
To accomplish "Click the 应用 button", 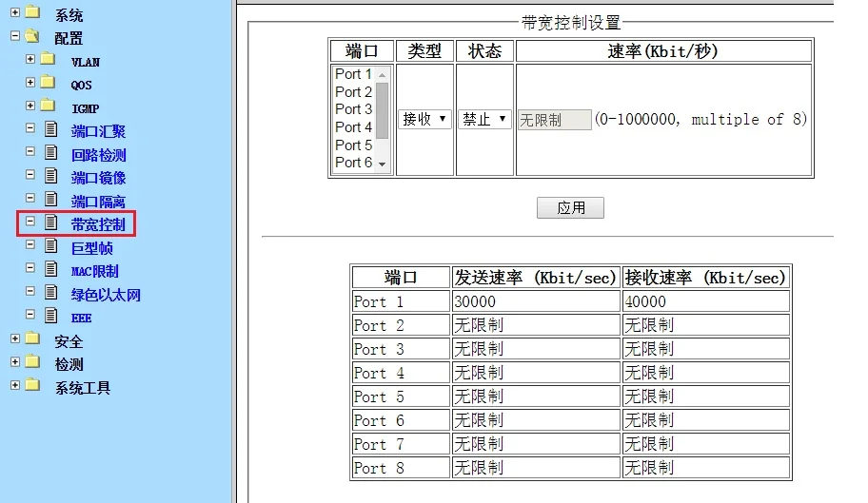I will 570,208.
